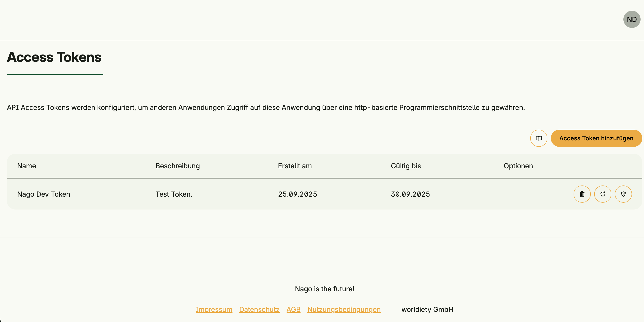Click the trash delete icon for Nago Dev Token
This screenshot has width=644, height=322.
(x=582, y=194)
